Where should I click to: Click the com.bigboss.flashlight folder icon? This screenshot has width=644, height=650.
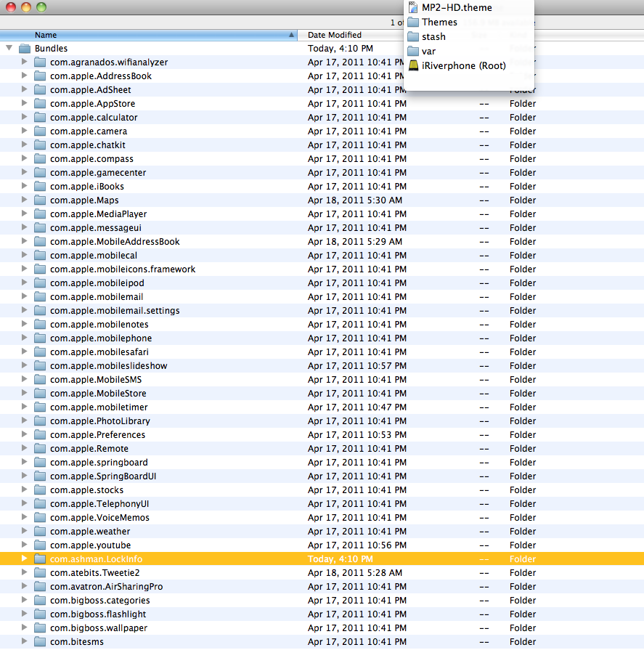40,614
